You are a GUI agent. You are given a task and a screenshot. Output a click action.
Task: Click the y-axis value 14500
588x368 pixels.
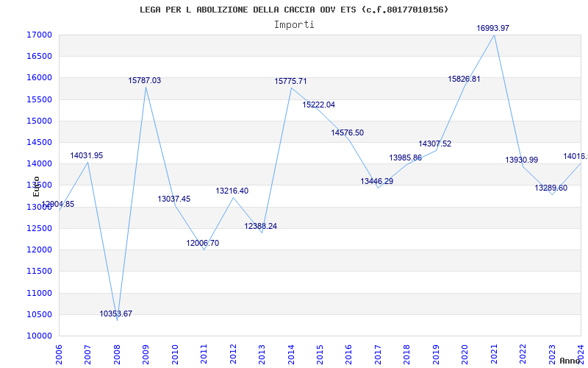click(39, 142)
